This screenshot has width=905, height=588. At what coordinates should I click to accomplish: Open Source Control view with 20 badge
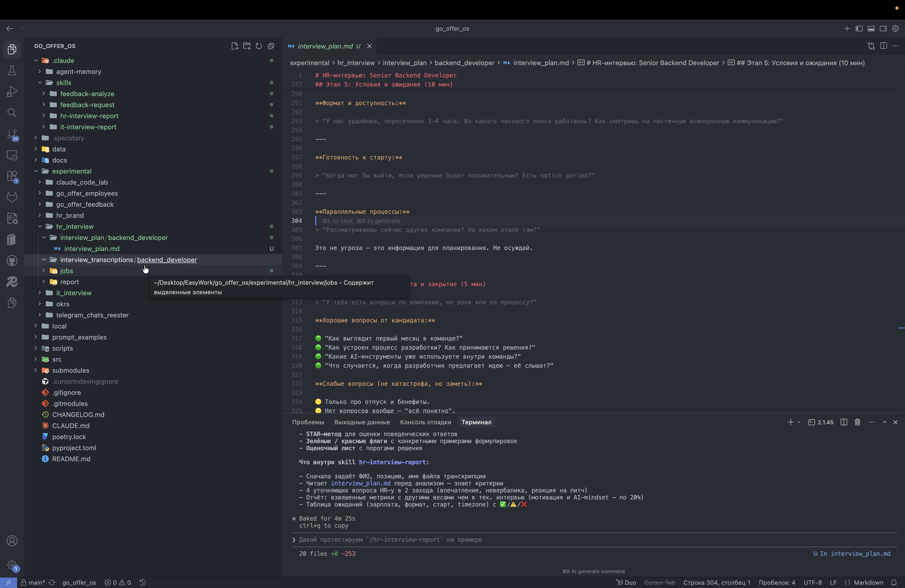pos(12,134)
